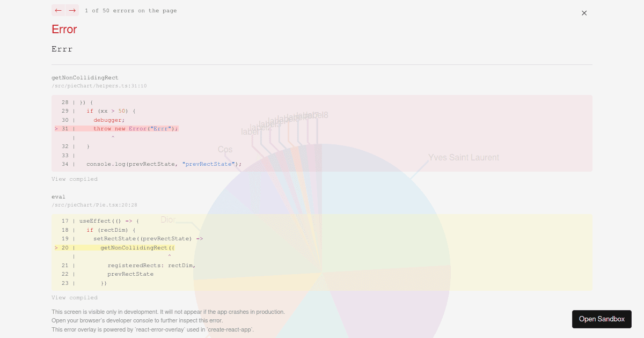Viewport: 644px width, 338px height.
Task: Click the '1 of 50 errors' counter text
Action: (x=131, y=10)
